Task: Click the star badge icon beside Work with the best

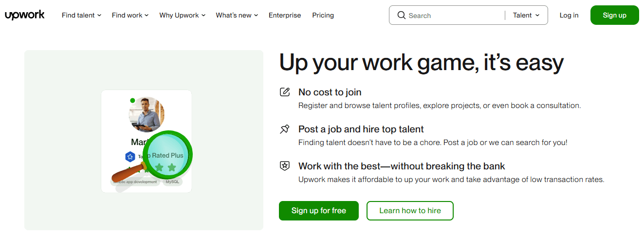Action: click(x=285, y=166)
